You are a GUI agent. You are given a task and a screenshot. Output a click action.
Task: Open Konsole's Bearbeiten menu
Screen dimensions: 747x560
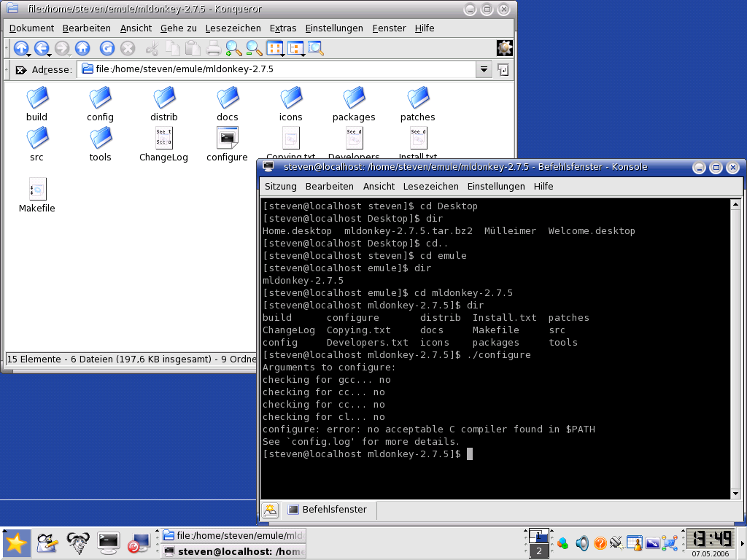pyautogui.click(x=330, y=186)
